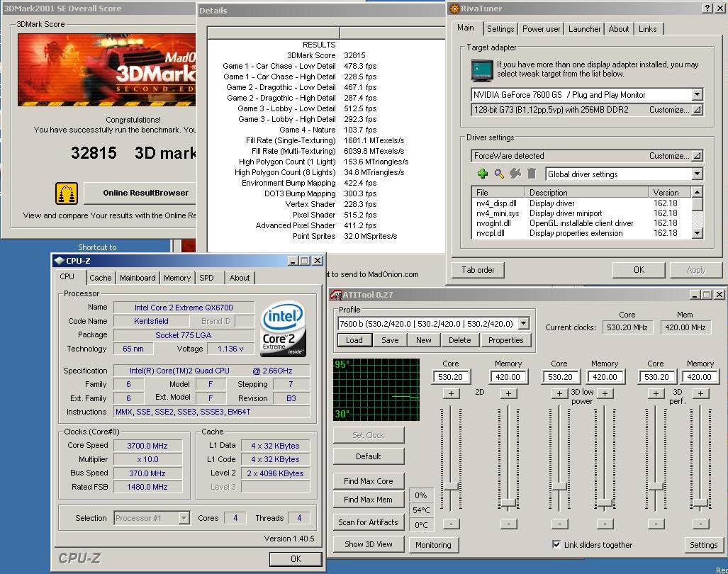Switch to RivaTuner Power user tab

[541, 29]
